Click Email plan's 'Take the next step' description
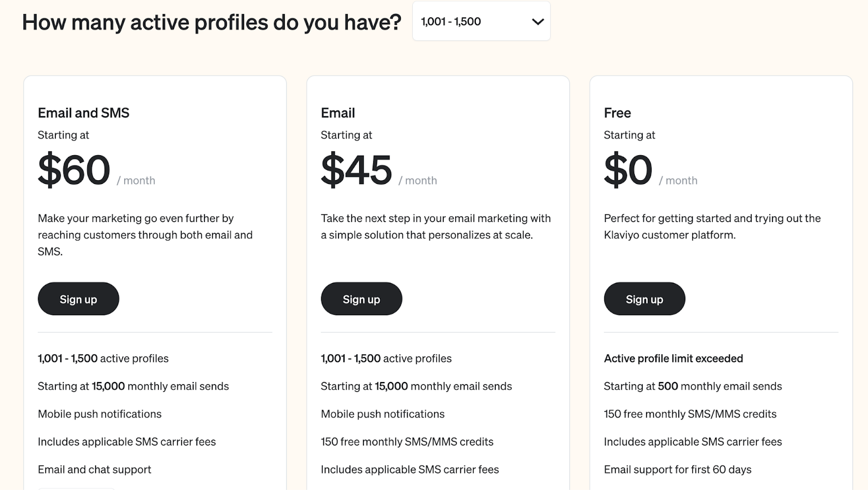868x490 pixels. 435,226
